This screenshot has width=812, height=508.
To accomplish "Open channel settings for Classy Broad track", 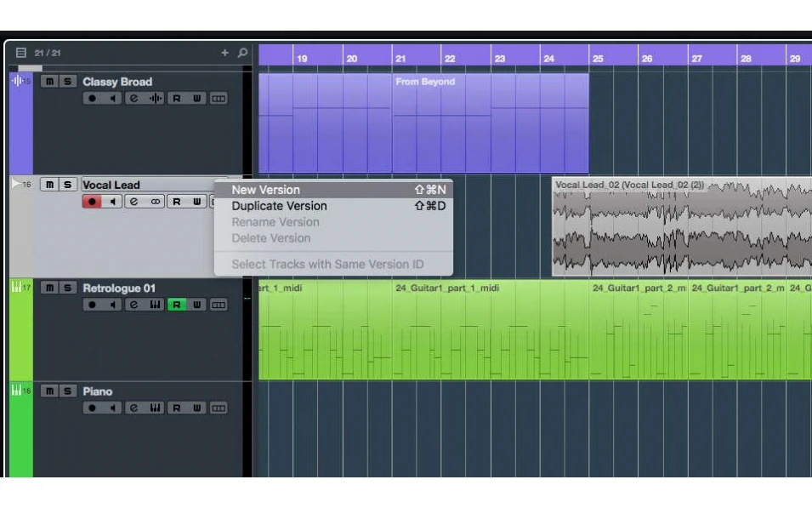I will [x=134, y=97].
